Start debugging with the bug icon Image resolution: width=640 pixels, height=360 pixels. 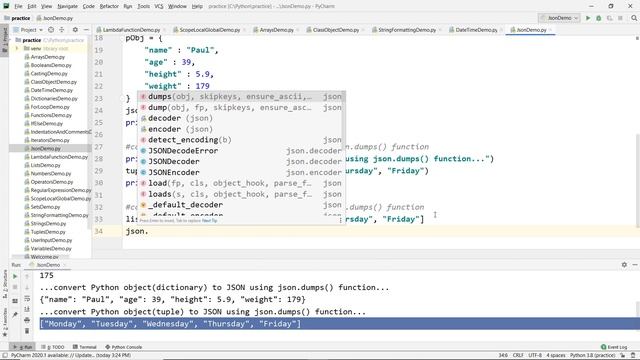coord(599,18)
